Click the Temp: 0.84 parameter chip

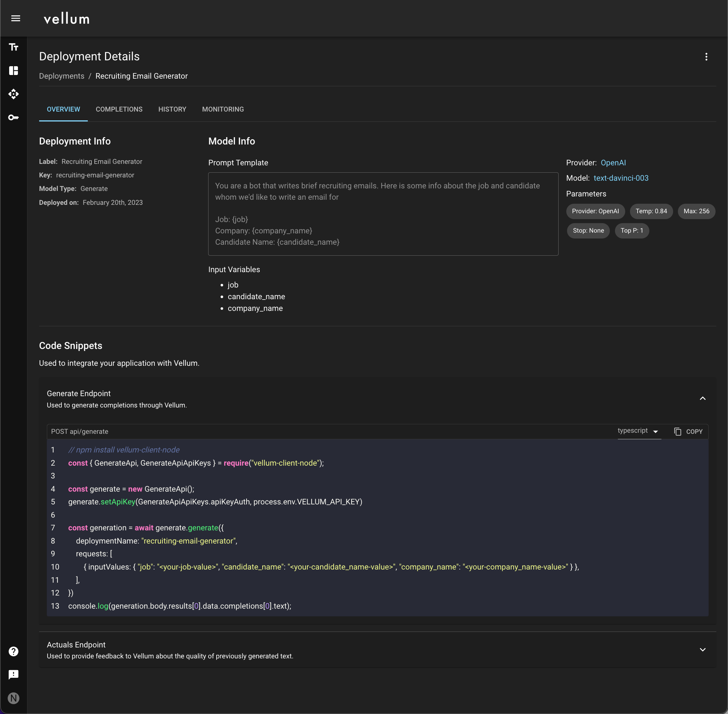pyautogui.click(x=651, y=211)
